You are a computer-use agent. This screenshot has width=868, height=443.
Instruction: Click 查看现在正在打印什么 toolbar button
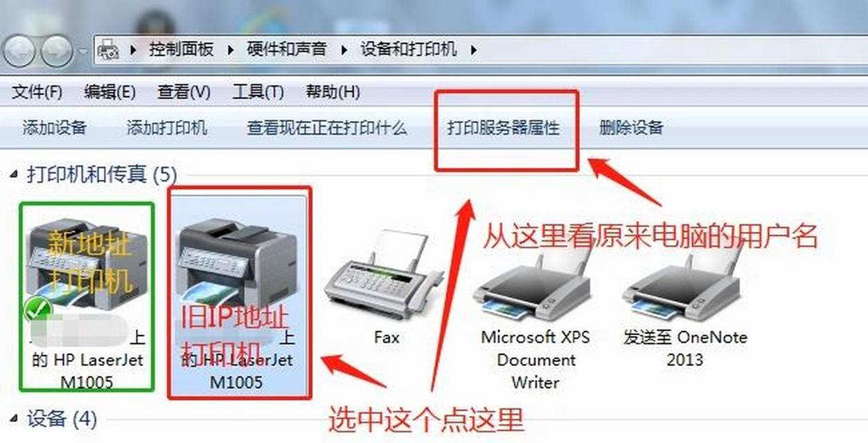(327, 127)
